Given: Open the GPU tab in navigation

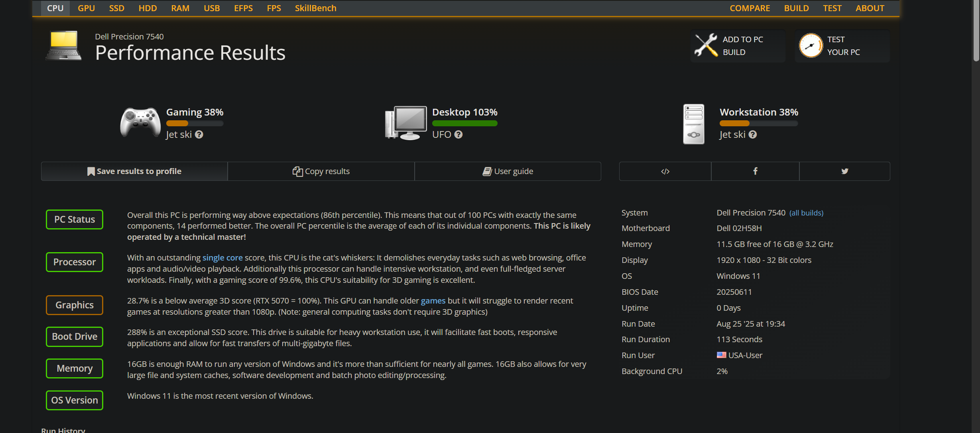Looking at the screenshot, I should click(86, 8).
